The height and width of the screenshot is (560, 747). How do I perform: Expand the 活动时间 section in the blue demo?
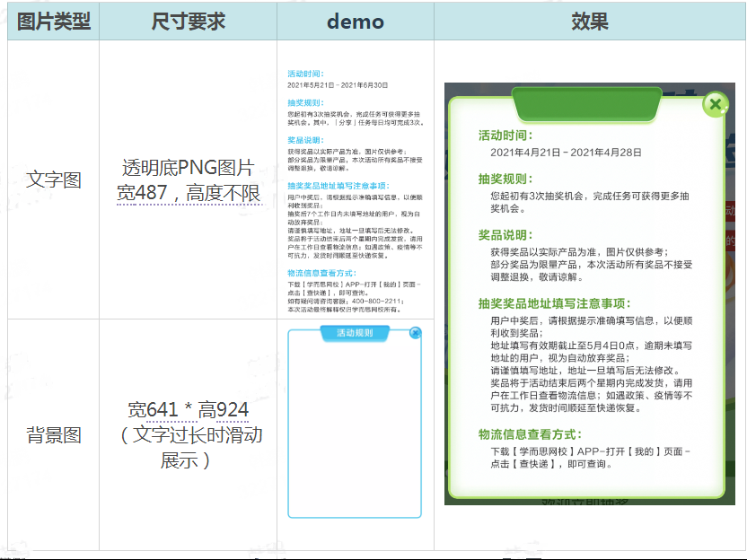point(307,74)
